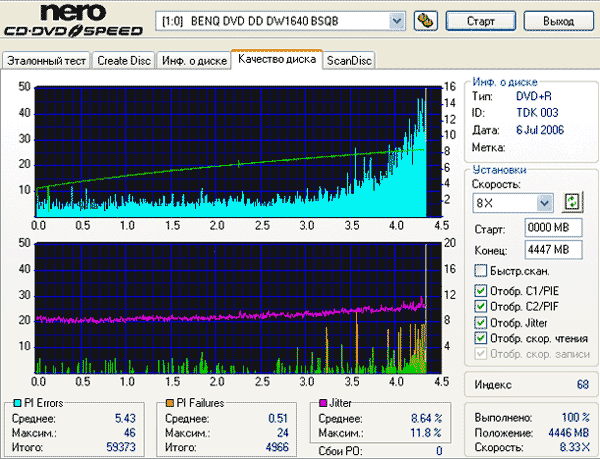Click the Выход button
The image size is (600, 459).
pyautogui.click(x=559, y=21)
